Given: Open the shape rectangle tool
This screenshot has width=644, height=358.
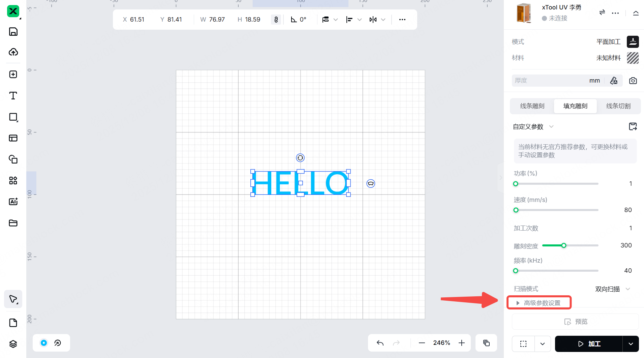Looking at the screenshot, I should tap(13, 117).
